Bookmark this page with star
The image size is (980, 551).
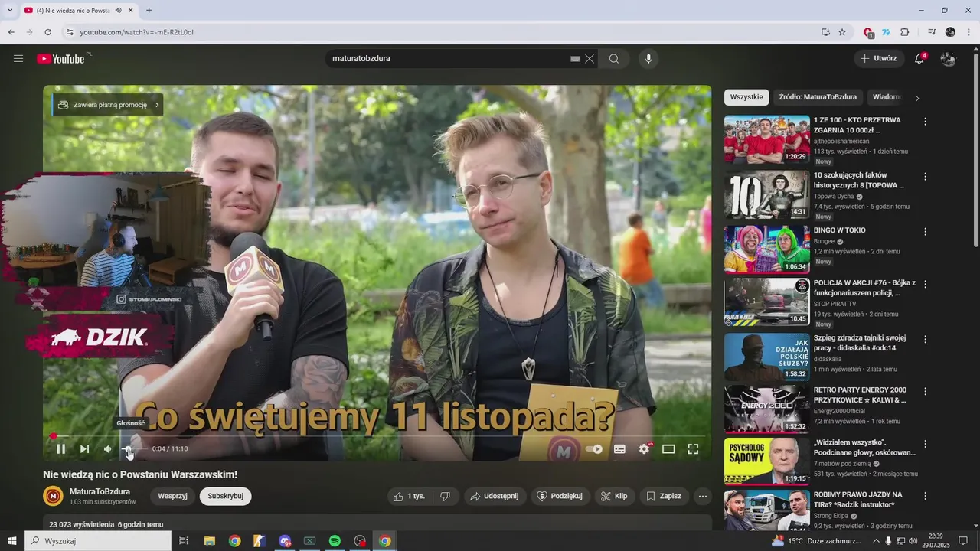coord(842,32)
